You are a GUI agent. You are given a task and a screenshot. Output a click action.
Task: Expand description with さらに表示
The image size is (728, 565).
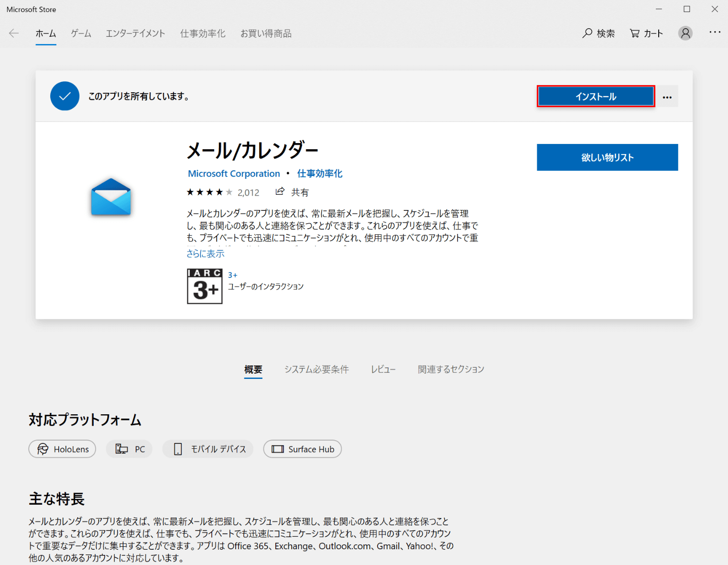click(206, 254)
